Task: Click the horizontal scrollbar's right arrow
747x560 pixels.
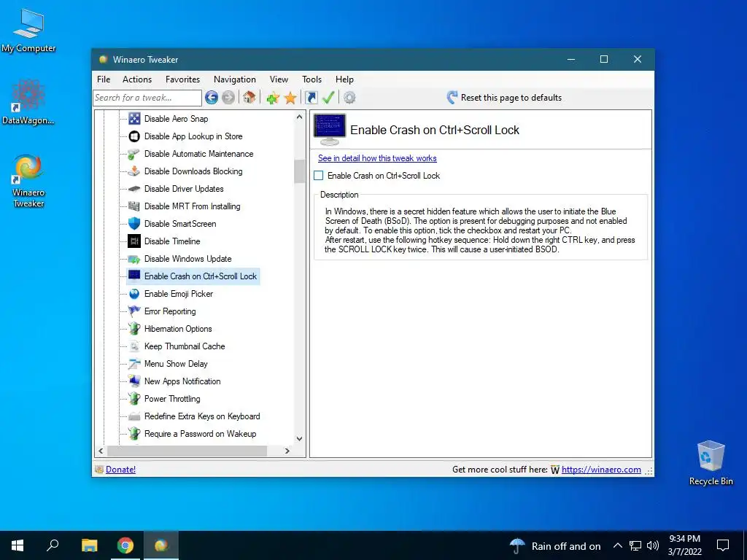Action: [287, 451]
